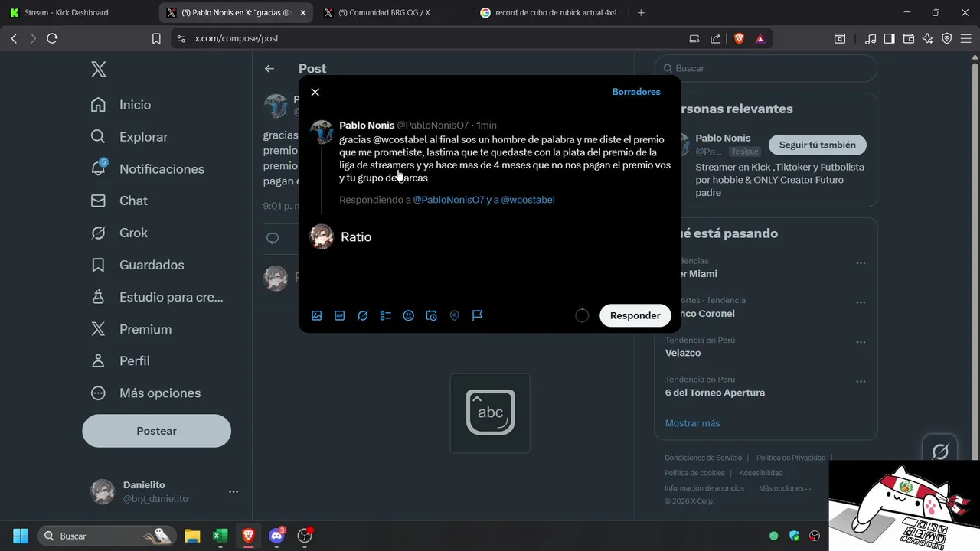Click the Postear button

tap(156, 431)
